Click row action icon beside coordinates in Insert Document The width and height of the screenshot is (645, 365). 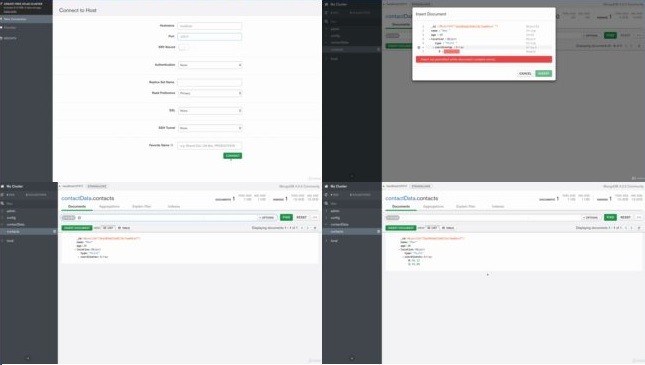pyautogui.click(x=419, y=47)
